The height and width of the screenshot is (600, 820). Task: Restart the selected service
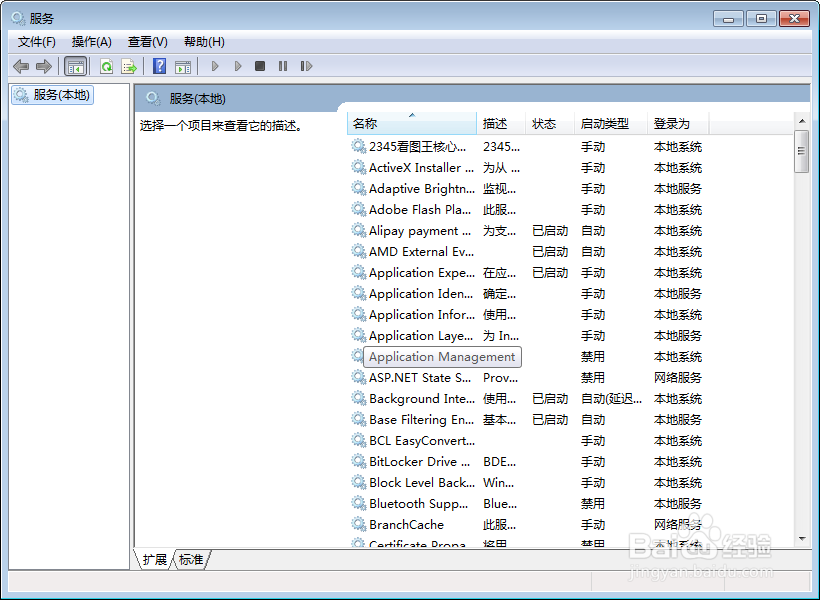click(x=307, y=66)
